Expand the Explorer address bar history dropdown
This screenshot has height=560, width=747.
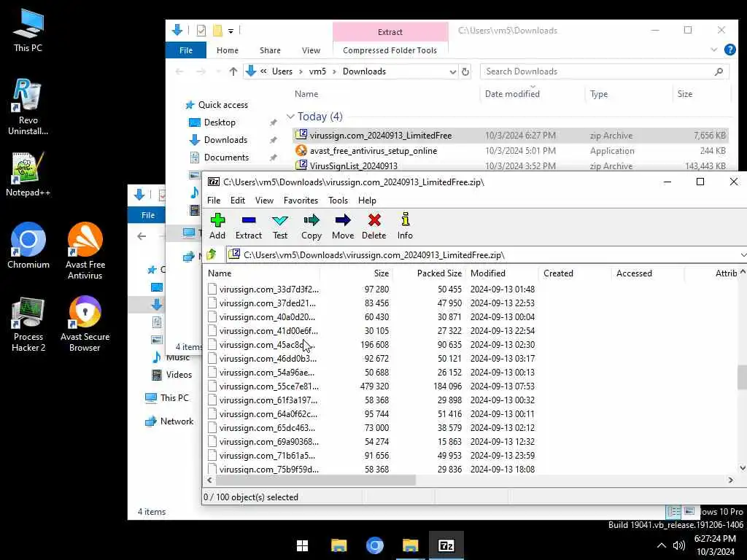(x=452, y=71)
